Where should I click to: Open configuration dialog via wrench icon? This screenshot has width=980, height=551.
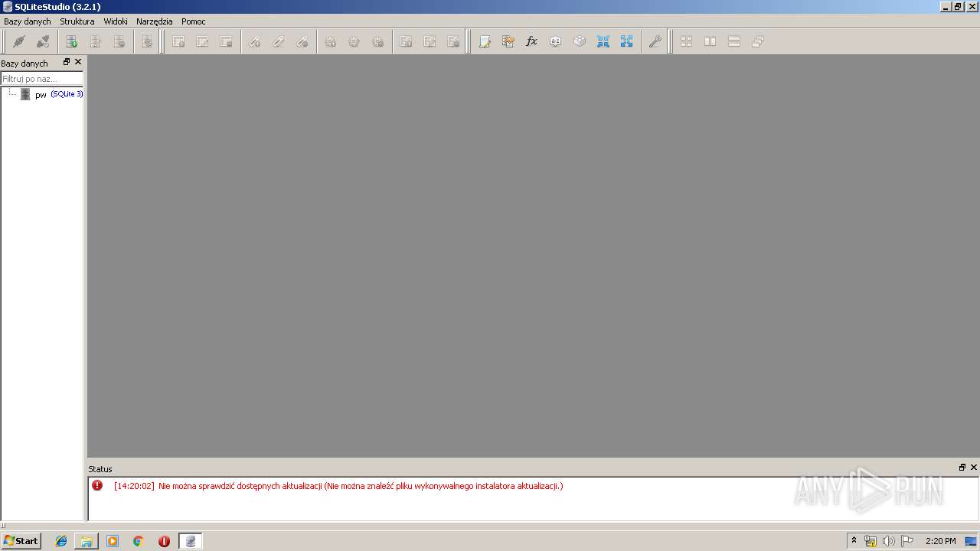coord(655,41)
